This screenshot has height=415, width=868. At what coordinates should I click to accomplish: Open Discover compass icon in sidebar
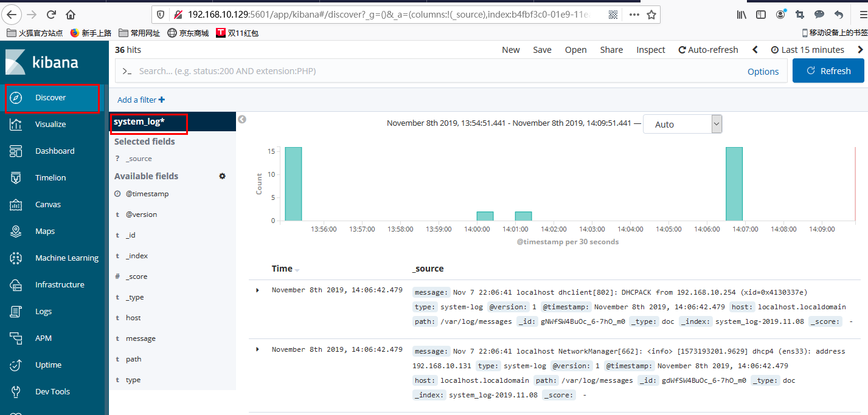(x=16, y=98)
